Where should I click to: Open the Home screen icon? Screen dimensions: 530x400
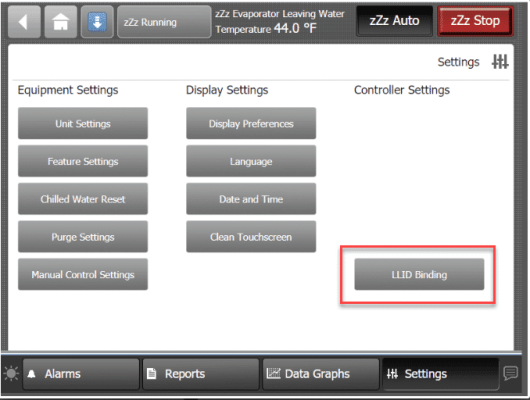61,22
